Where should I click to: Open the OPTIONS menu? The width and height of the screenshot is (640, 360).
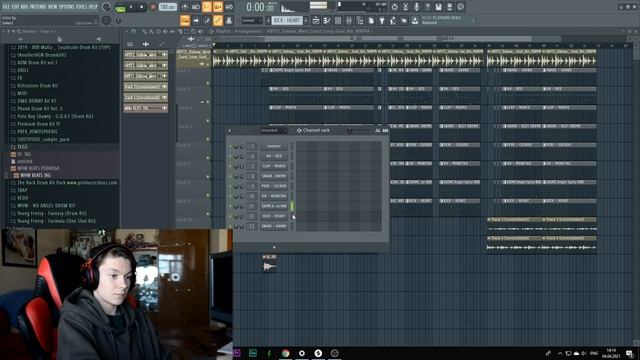pos(67,7)
